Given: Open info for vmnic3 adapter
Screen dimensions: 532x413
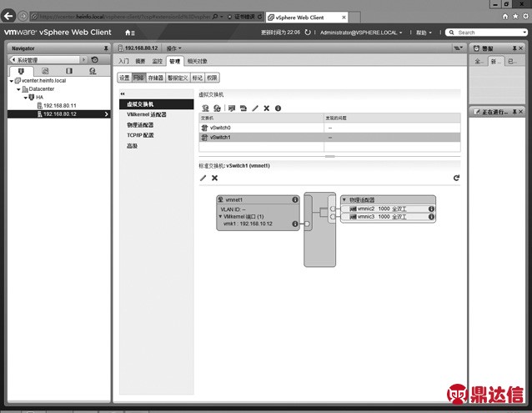Looking at the screenshot, I should coord(431,216).
